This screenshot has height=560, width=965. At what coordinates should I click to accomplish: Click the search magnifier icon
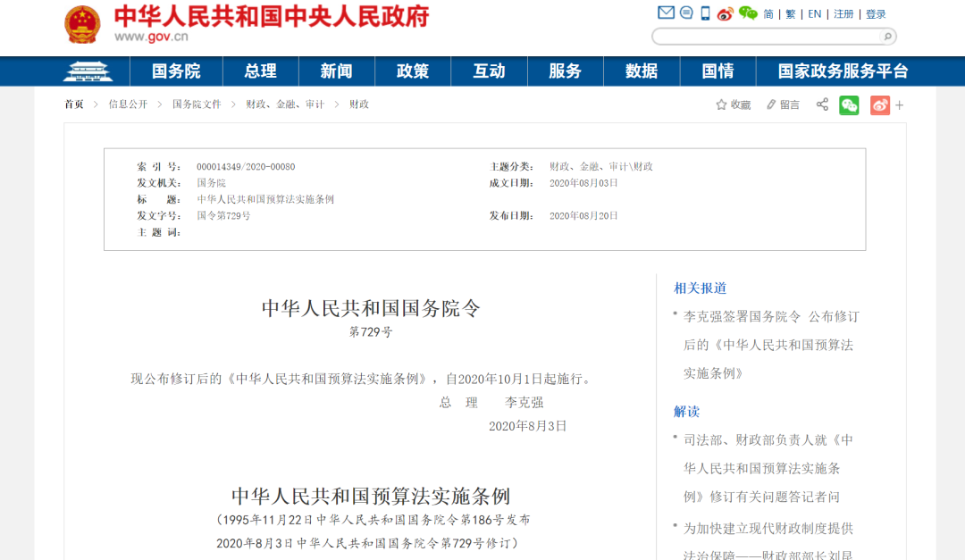click(x=885, y=36)
